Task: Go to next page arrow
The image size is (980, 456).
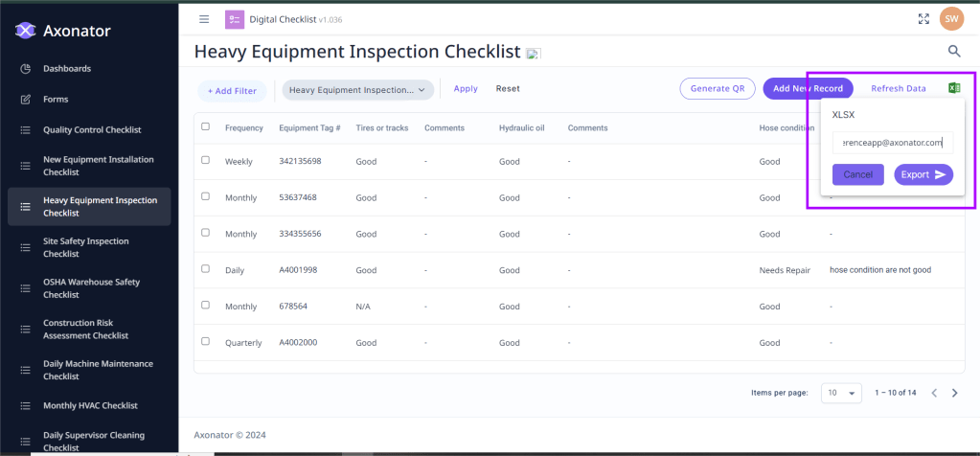Action: 954,393
